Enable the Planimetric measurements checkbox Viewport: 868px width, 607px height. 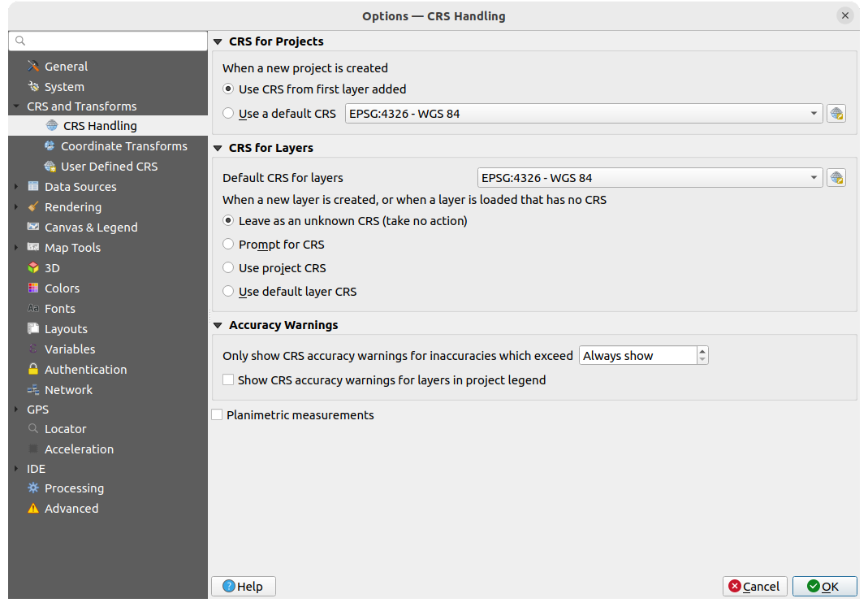pos(217,415)
